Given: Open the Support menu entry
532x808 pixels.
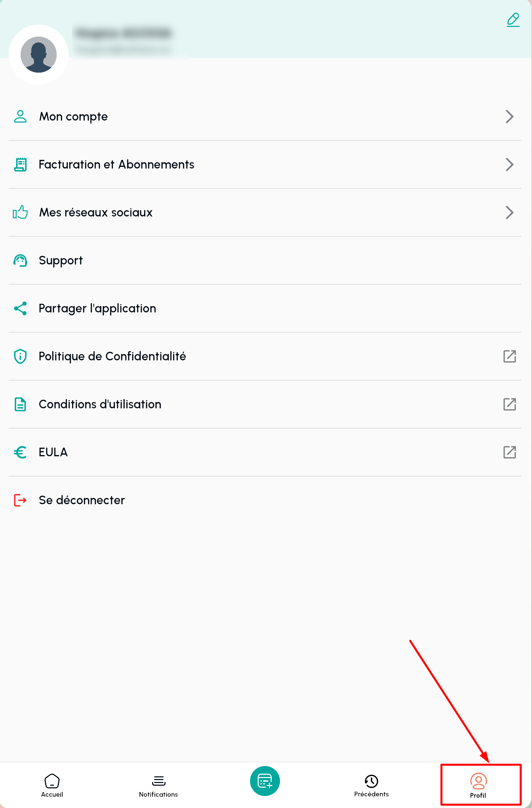Looking at the screenshot, I should click(61, 260).
